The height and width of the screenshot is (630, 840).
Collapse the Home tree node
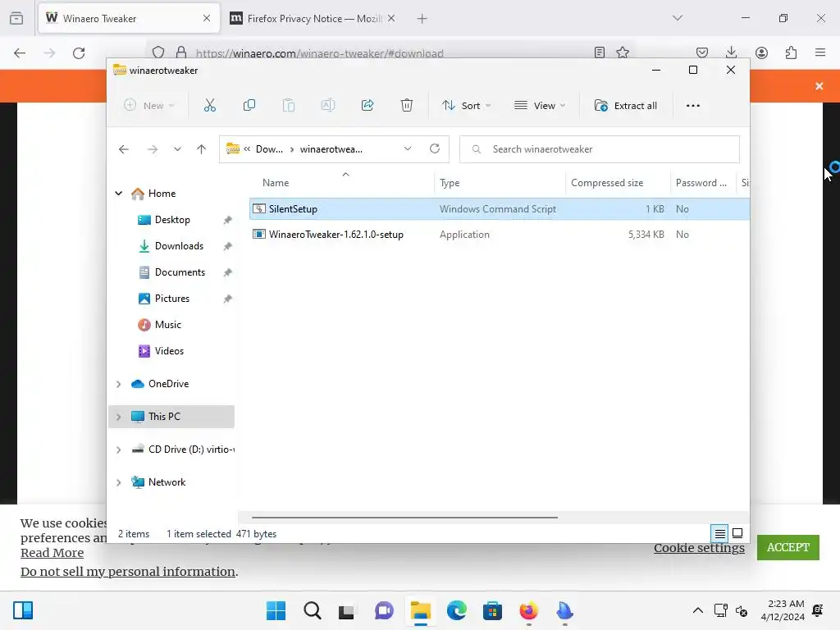[118, 194]
